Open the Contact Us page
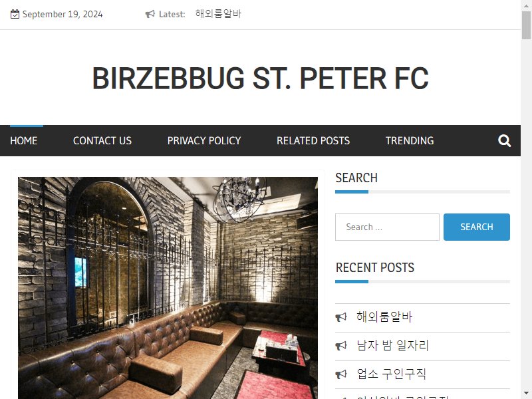 click(102, 140)
